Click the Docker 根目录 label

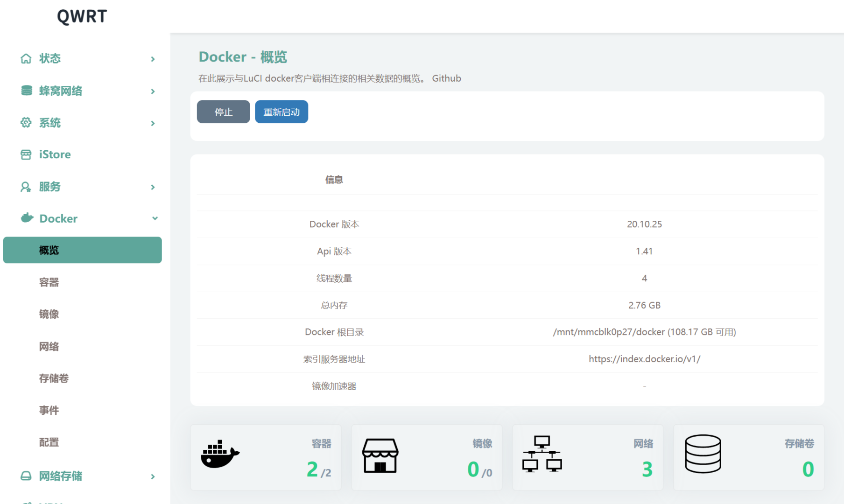(334, 332)
